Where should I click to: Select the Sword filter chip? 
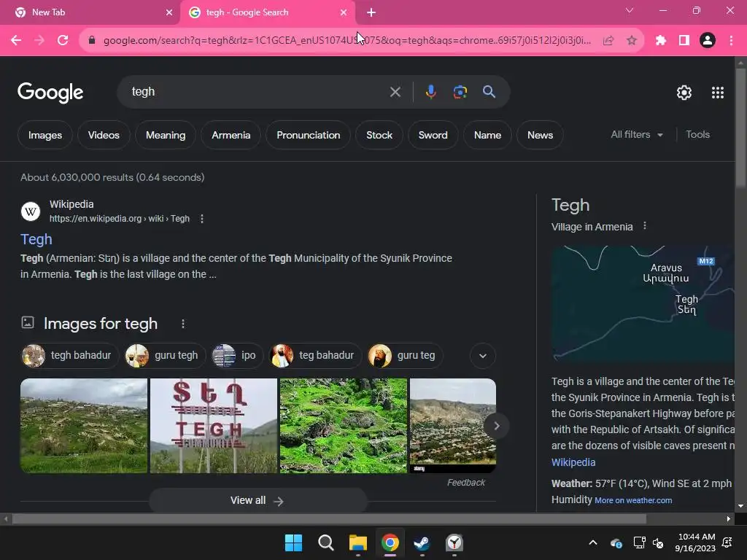click(433, 135)
